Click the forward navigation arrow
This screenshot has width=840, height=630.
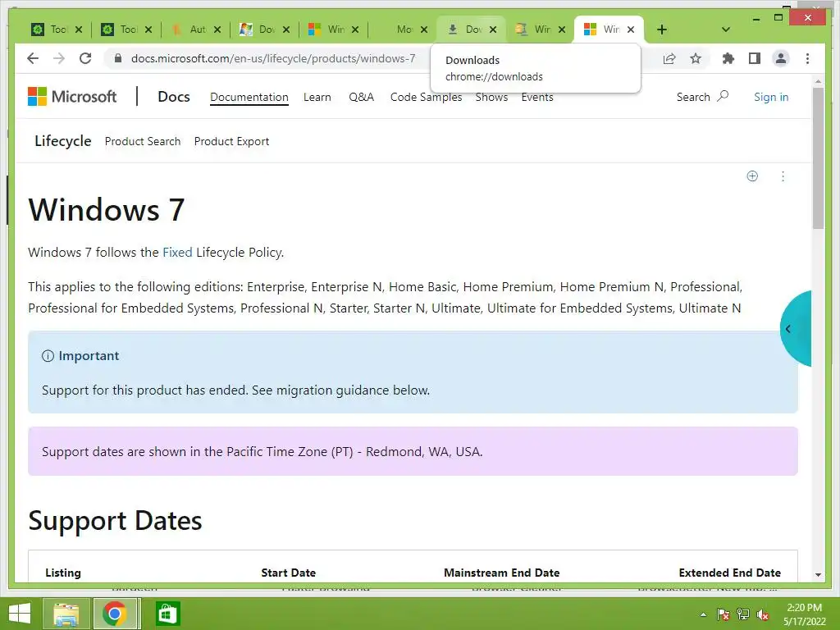(59, 58)
